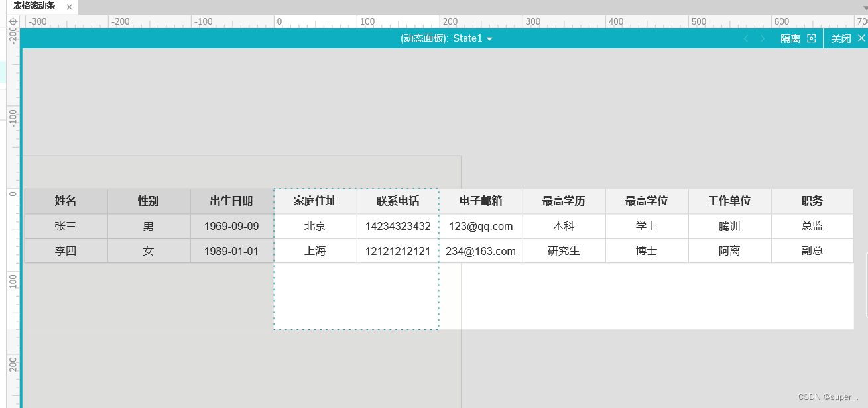Viewport: 868px width, 408px height.
Task: Go to next panel state arrow
Action: pos(763,39)
